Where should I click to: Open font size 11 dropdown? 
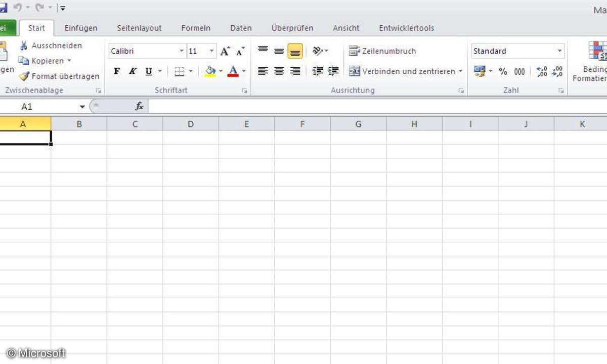pyautogui.click(x=211, y=51)
